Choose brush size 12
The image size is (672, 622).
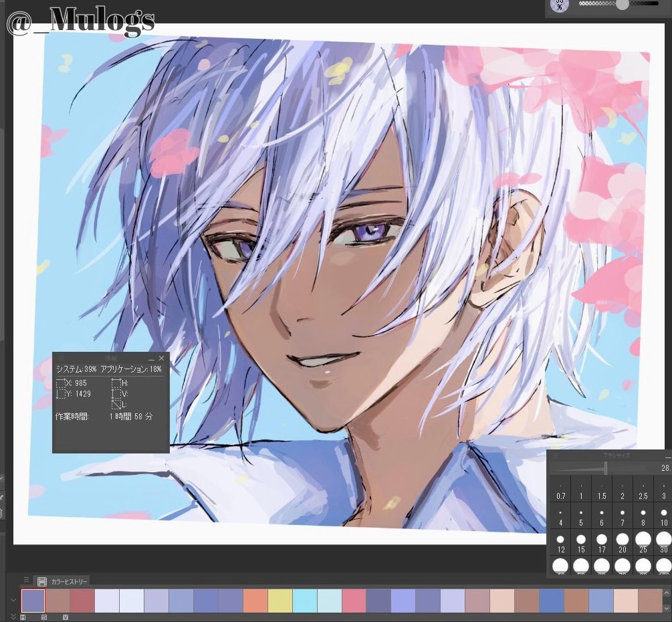(x=560, y=542)
